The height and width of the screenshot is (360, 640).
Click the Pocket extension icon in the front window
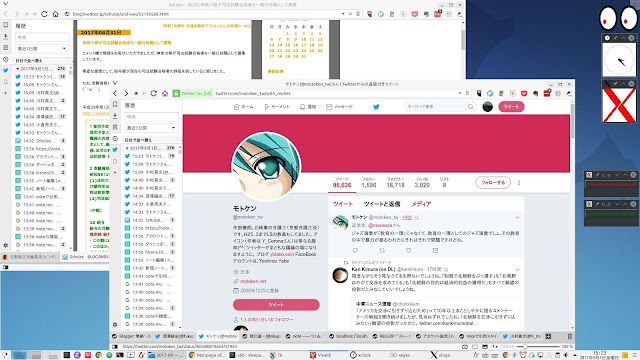(x=524, y=93)
